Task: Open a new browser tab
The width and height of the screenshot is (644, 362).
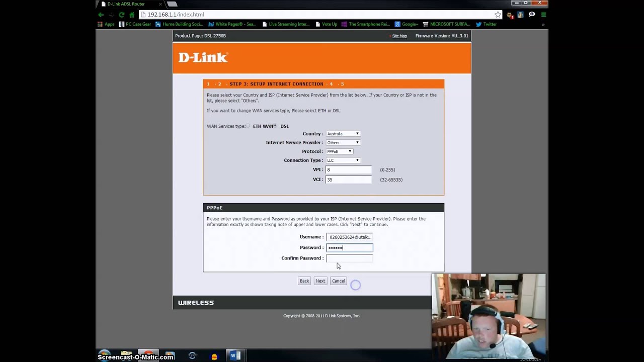Action: pyautogui.click(x=172, y=4)
